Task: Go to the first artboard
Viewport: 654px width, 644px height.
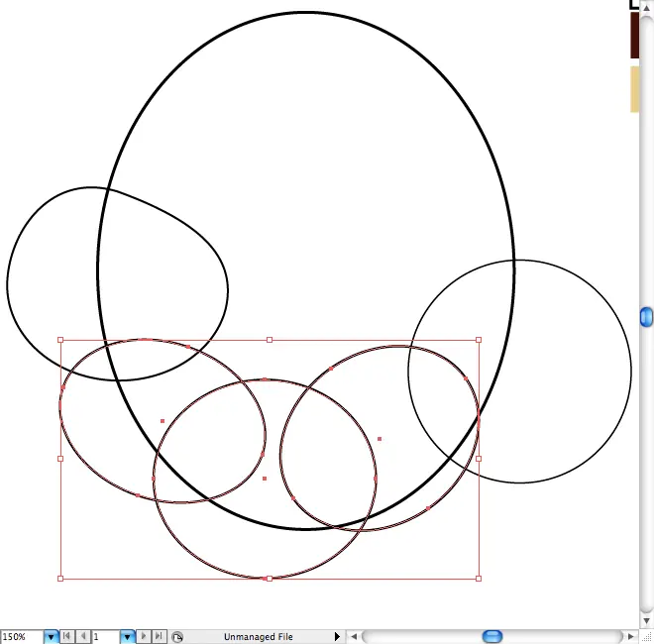Action: click(x=66, y=636)
